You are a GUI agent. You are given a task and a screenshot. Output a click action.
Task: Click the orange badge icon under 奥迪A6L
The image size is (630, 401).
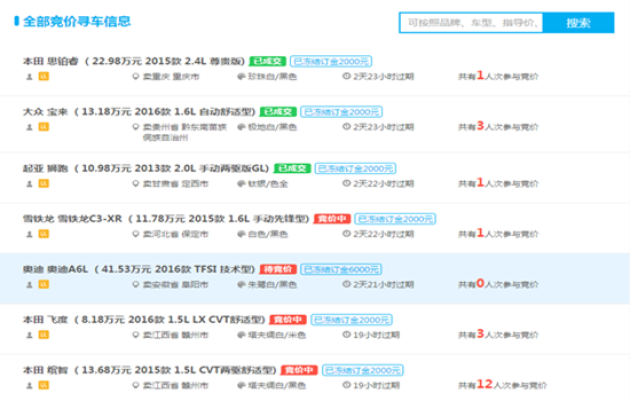(43, 284)
